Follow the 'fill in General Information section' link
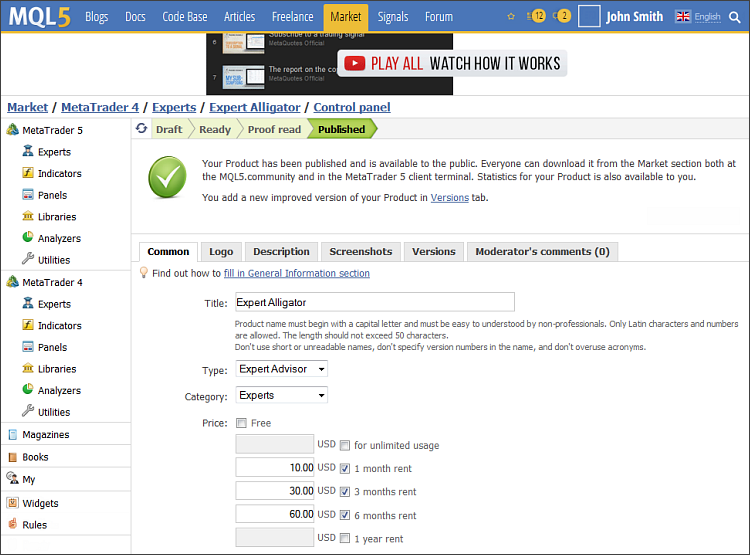The image size is (750, 555). [296, 273]
